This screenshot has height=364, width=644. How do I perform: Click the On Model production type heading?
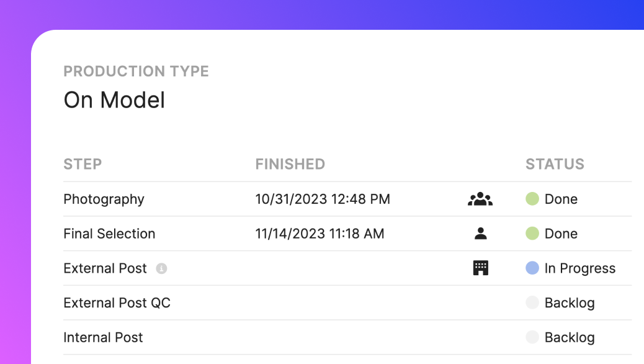tap(114, 100)
